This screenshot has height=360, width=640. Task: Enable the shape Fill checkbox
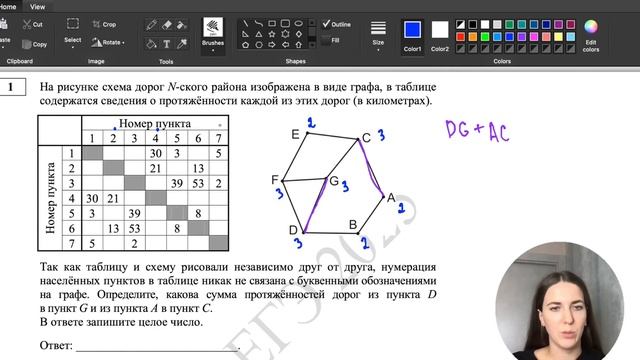click(x=326, y=40)
